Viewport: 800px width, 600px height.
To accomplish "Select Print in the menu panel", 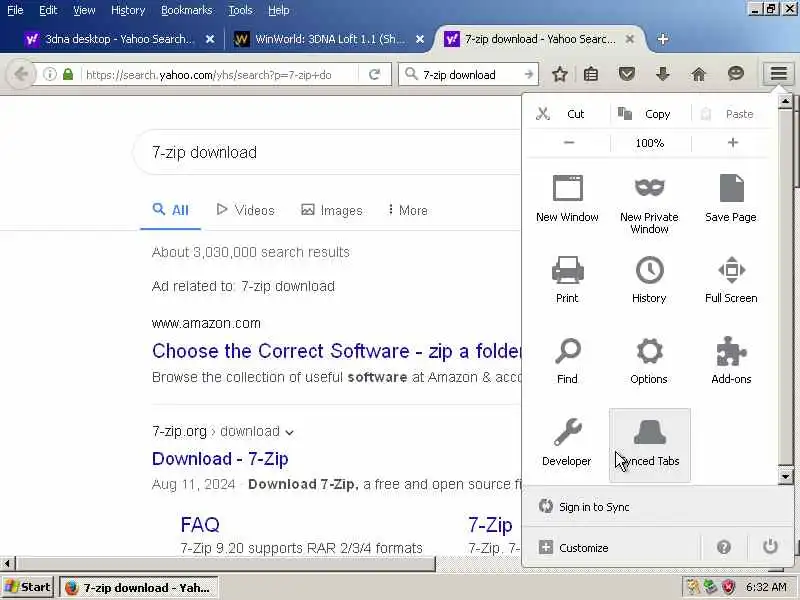I will tap(567, 280).
